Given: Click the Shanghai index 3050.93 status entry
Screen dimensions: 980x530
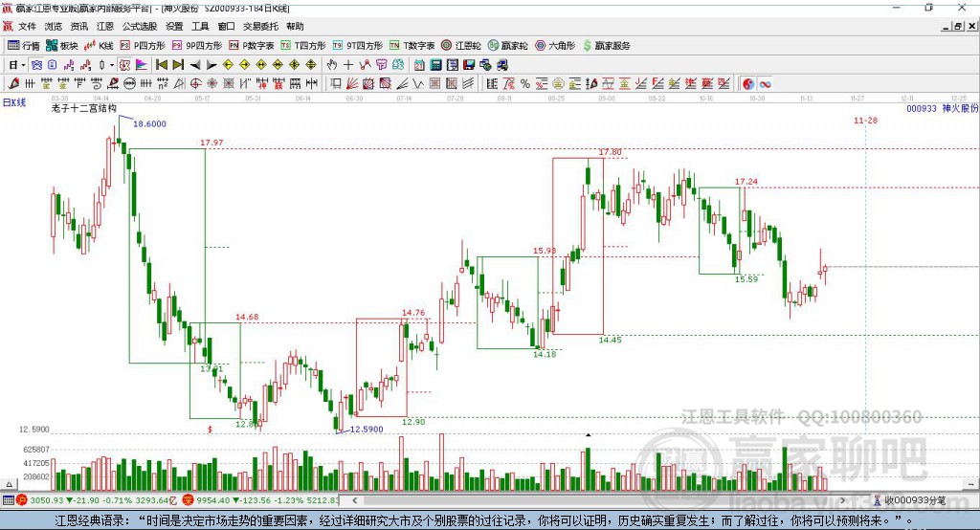Looking at the screenshot, I should pyautogui.click(x=97, y=500).
